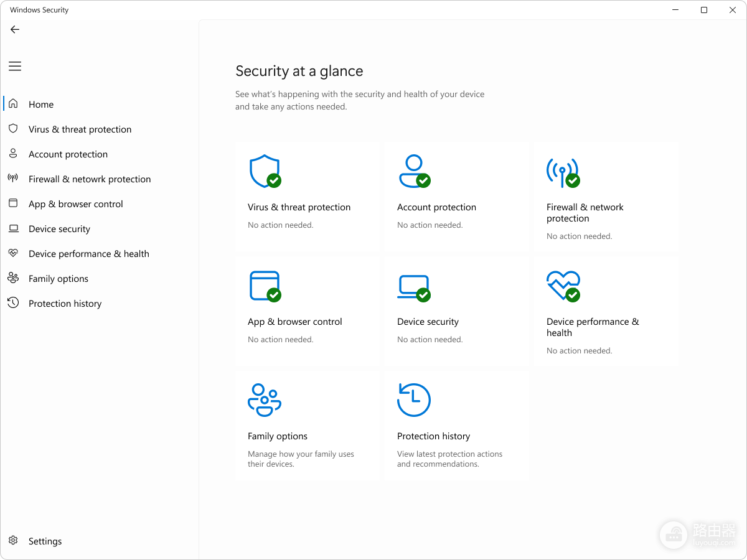This screenshot has width=747, height=560.
Task: Click the Firewall & network protection tile title
Action: [585, 213]
